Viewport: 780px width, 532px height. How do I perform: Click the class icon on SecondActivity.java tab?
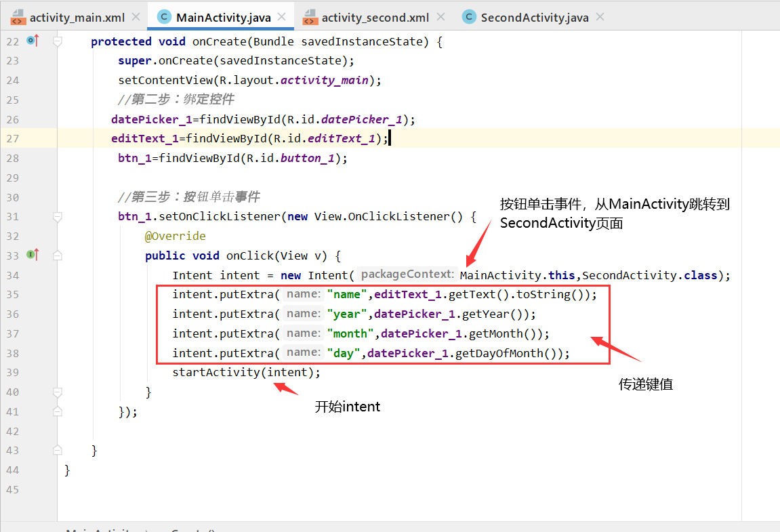tap(469, 16)
